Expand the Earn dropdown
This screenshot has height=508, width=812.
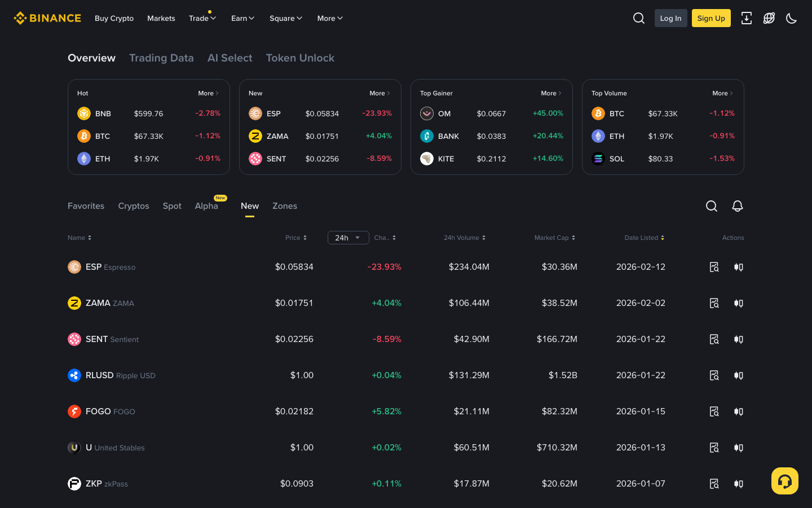(242, 18)
